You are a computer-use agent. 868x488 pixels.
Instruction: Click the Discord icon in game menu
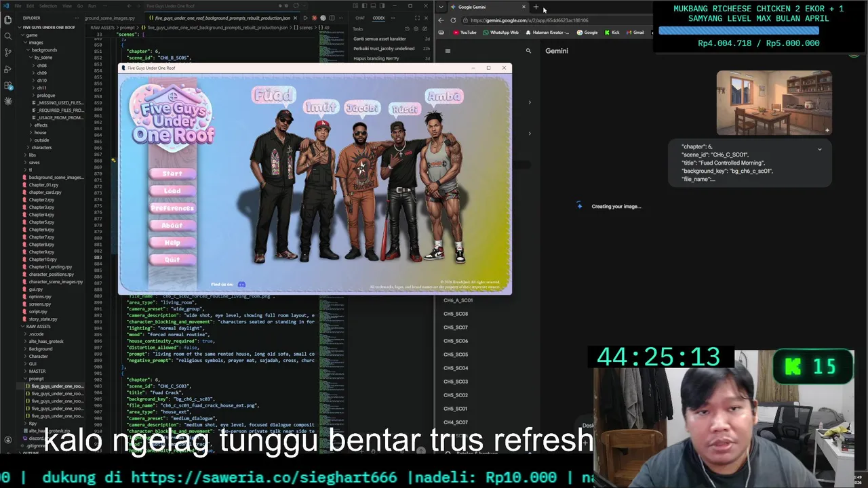[241, 285]
